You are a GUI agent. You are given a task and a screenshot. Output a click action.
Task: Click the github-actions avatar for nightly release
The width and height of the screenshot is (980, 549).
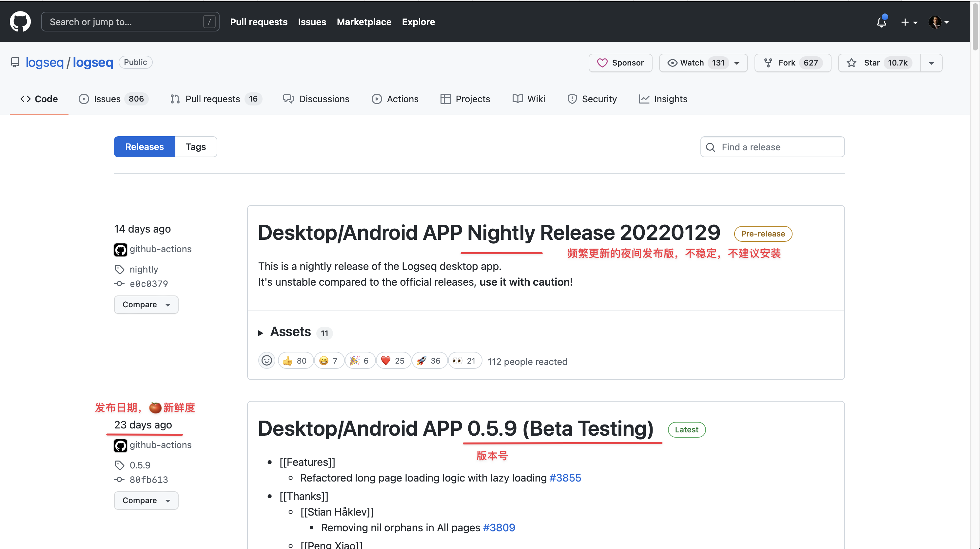coord(121,250)
